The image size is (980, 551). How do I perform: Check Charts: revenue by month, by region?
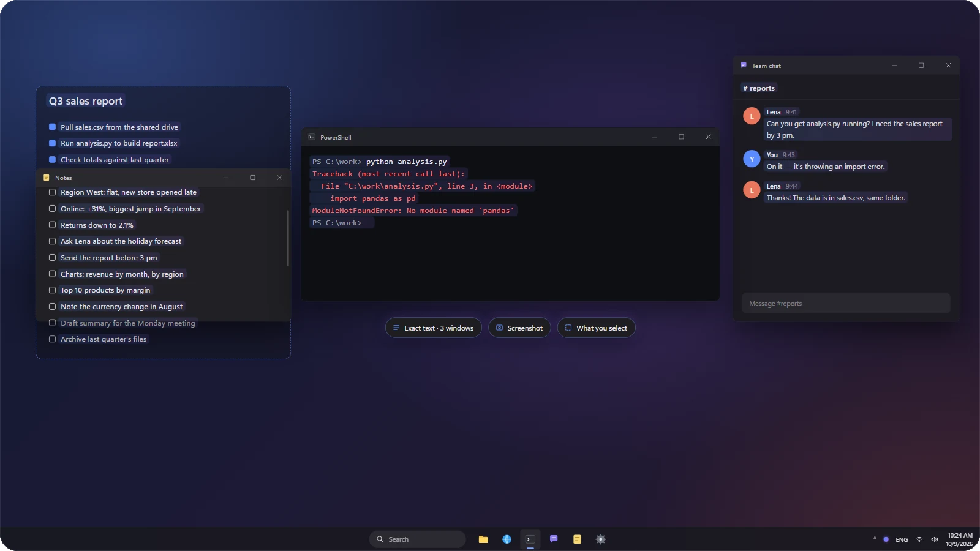tap(52, 274)
